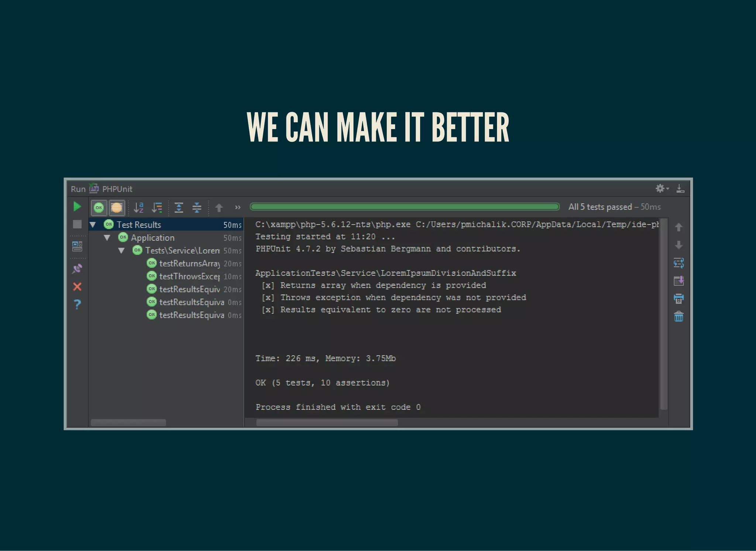This screenshot has width=756, height=551.
Task: Collapse the Application tree node
Action: 107,238
